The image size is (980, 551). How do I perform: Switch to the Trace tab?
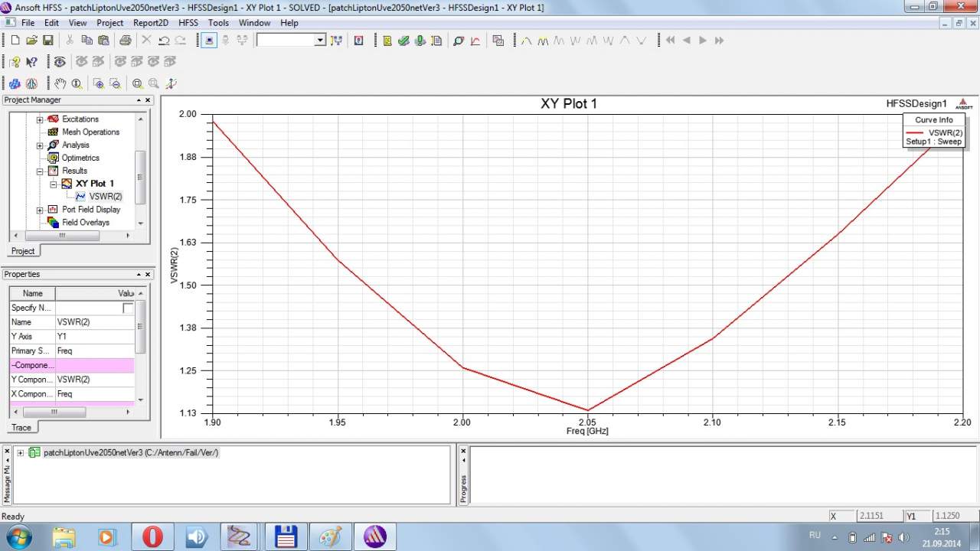[x=21, y=428]
